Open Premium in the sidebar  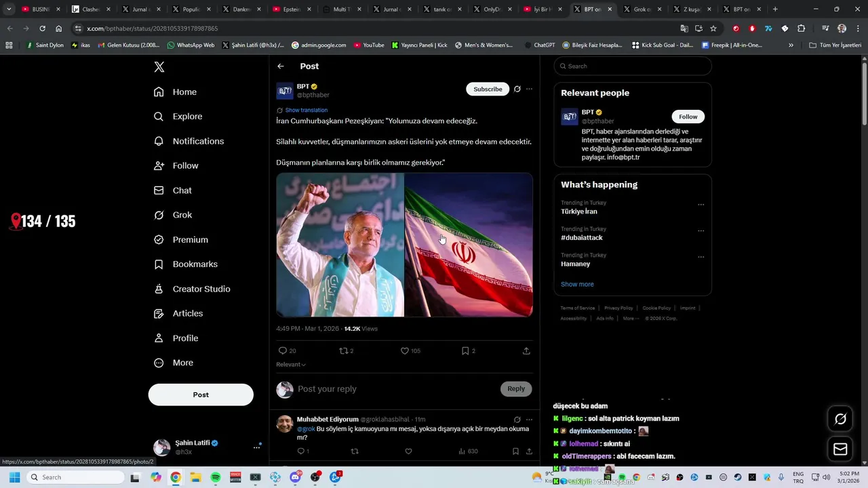[x=180, y=240]
